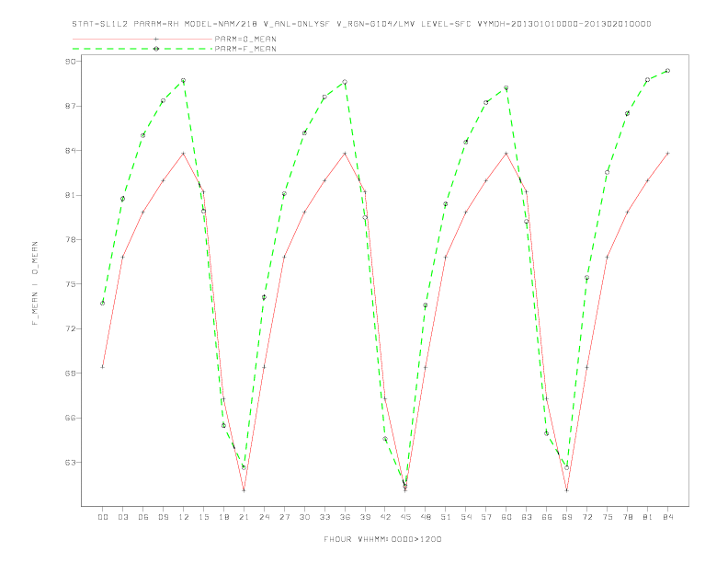This screenshot has height=563, width=728.
Task: Click the x-axis tick label 54
Action: pyautogui.click(x=466, y=517)
